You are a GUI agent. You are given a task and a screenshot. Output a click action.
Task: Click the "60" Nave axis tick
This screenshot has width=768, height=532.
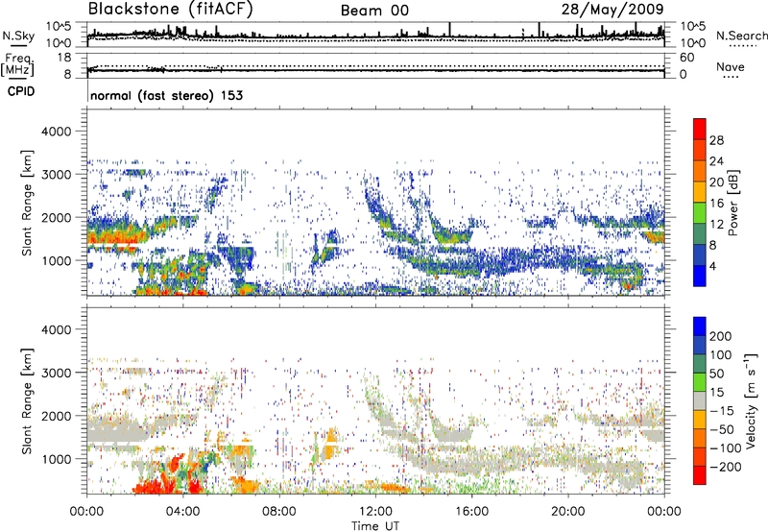tap(686, 58)
